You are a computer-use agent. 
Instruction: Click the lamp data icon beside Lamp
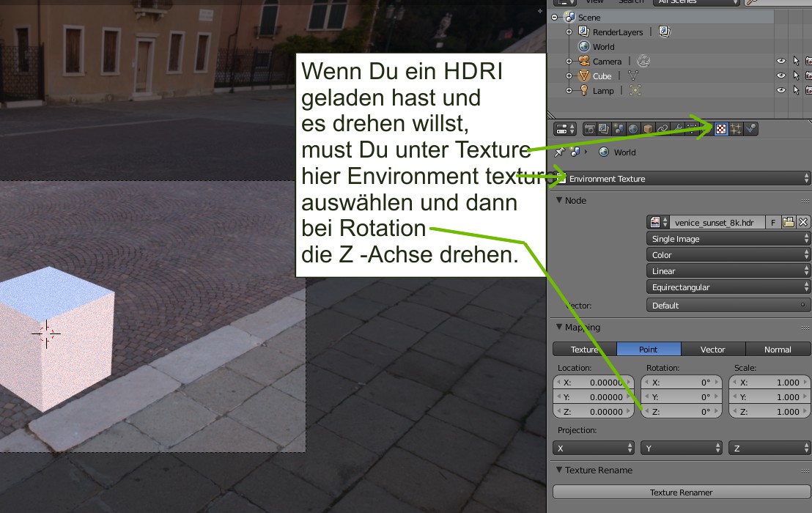[x=635, y=91]
